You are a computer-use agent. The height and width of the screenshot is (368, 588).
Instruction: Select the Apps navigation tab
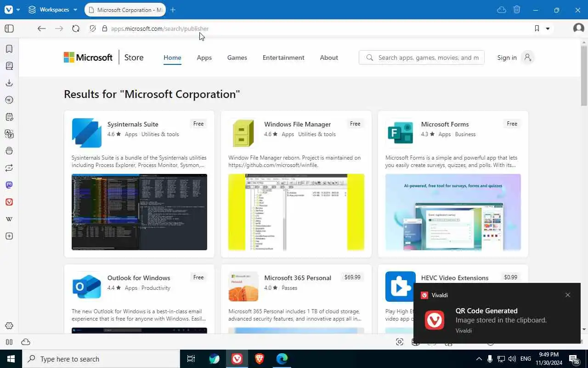click(204, 57)
